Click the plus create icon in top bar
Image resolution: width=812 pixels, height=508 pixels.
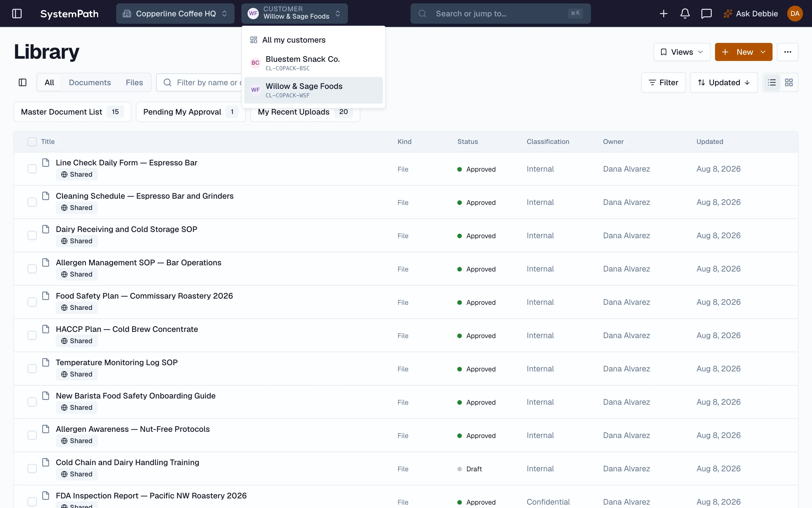click(x=663, y=14)
